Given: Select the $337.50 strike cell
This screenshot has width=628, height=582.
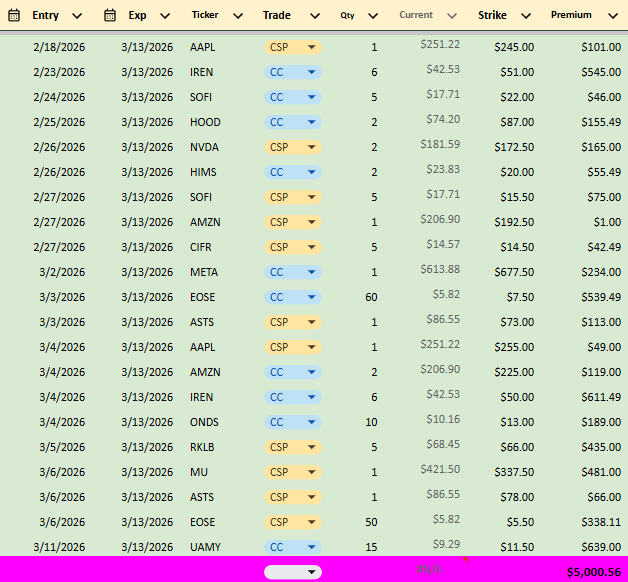Looking at the screenshot, I should point(514,472).
